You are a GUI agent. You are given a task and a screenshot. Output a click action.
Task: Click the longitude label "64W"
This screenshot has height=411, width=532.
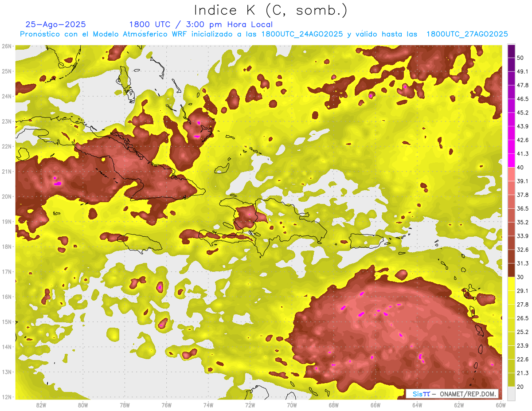(x=417, y=405)
